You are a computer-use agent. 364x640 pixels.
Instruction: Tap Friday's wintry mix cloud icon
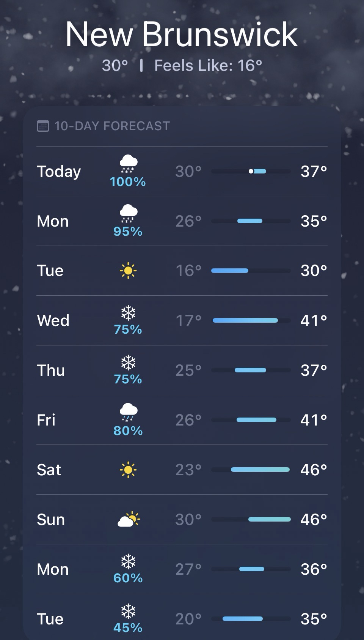[128, 413]
